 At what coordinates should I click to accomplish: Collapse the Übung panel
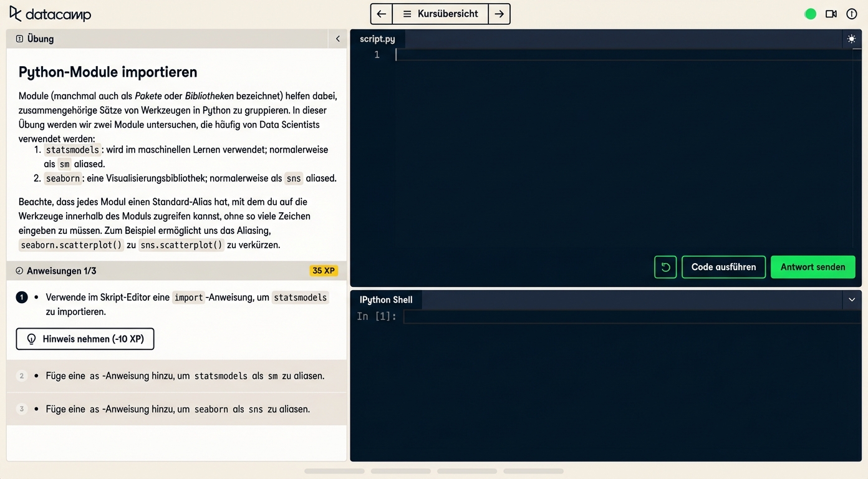[x=338, y=39]
